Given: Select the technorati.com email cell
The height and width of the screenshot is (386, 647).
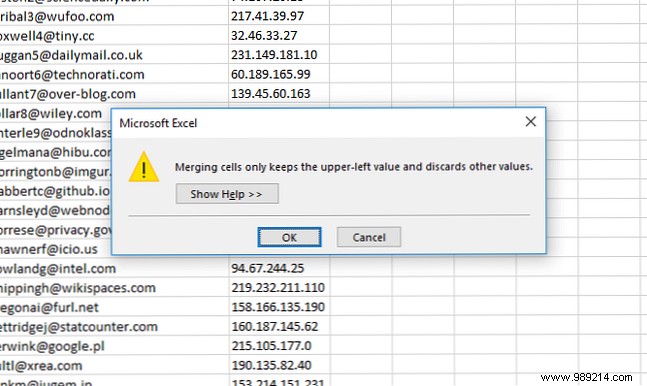Looking at the screenshot, I should click(x=114, y=74).
